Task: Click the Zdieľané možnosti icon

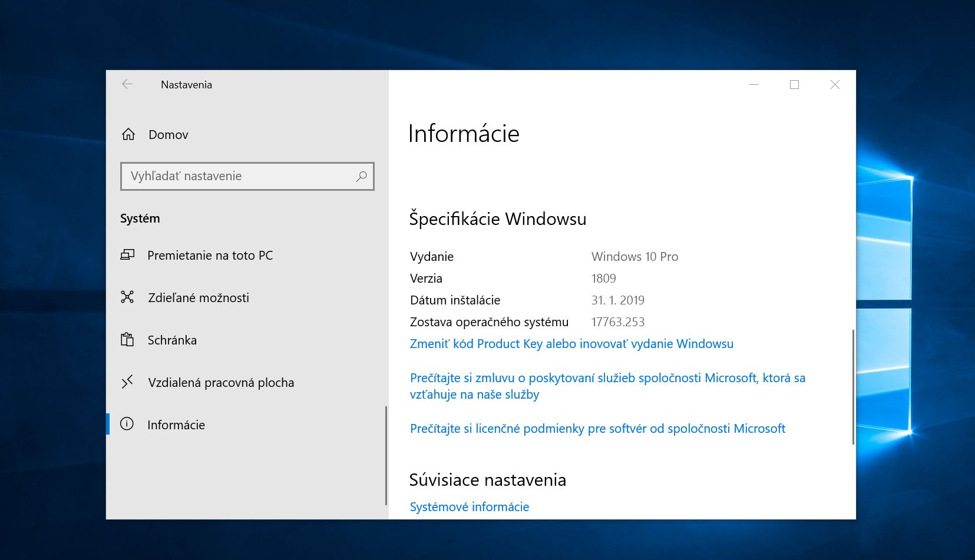Action: (127, 297)
